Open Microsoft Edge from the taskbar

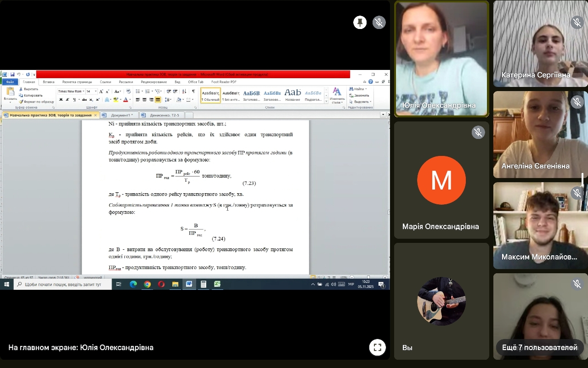coord(133,284)
